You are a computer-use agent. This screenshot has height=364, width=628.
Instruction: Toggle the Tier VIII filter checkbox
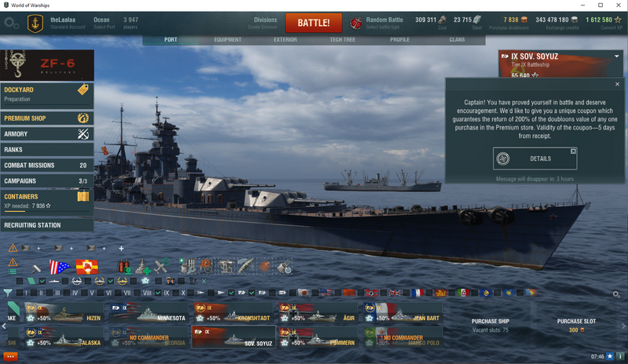click(137, 293)
